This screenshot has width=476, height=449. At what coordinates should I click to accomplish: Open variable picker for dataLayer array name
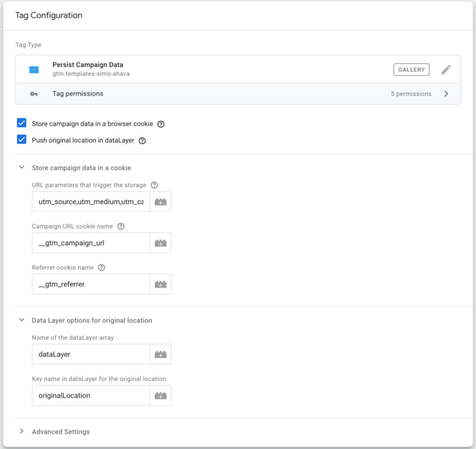pyautogui.click(x=161, y=354)
